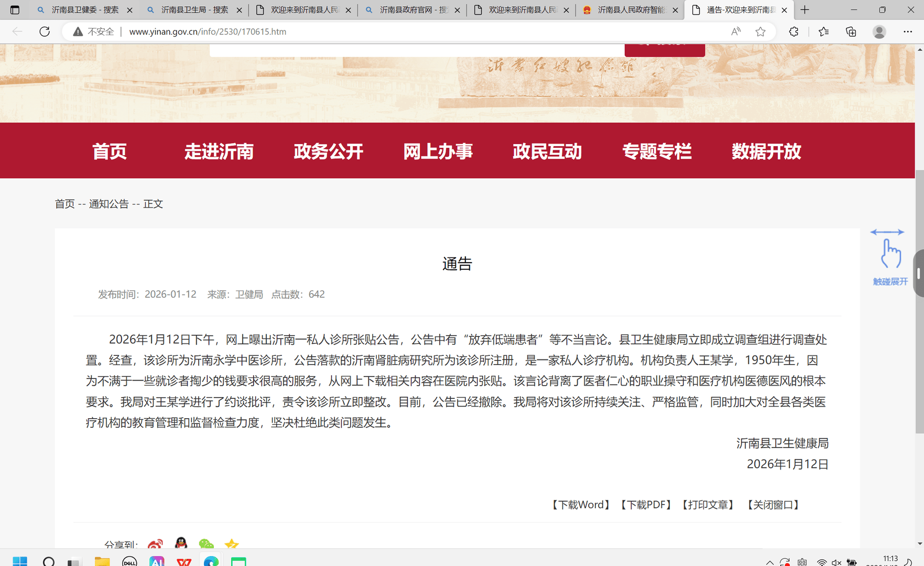Click the address bar URL field
Image resolution: width=924 pixels, height=566 pixels.
pos(367,31)
